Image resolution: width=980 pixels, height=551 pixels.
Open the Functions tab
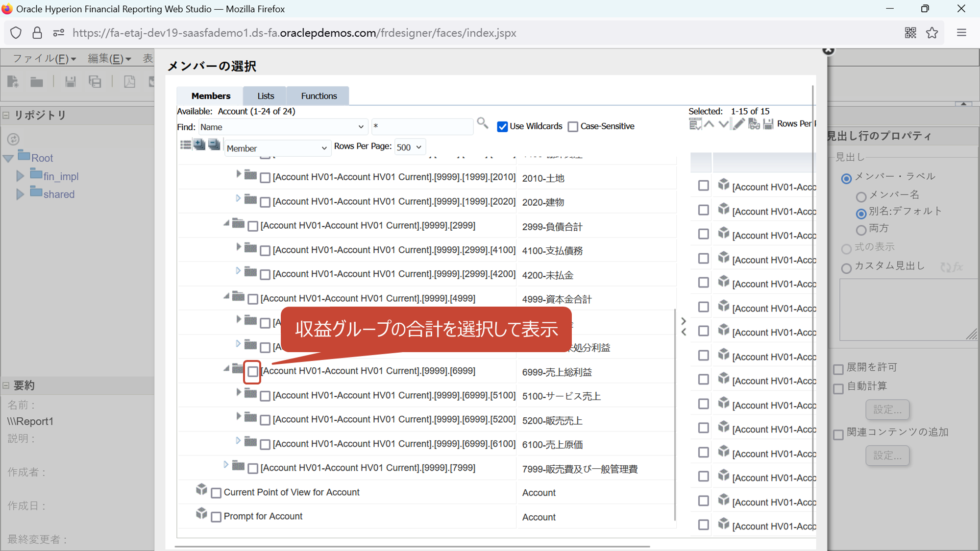pyautogui.click(x=318, y=96)
